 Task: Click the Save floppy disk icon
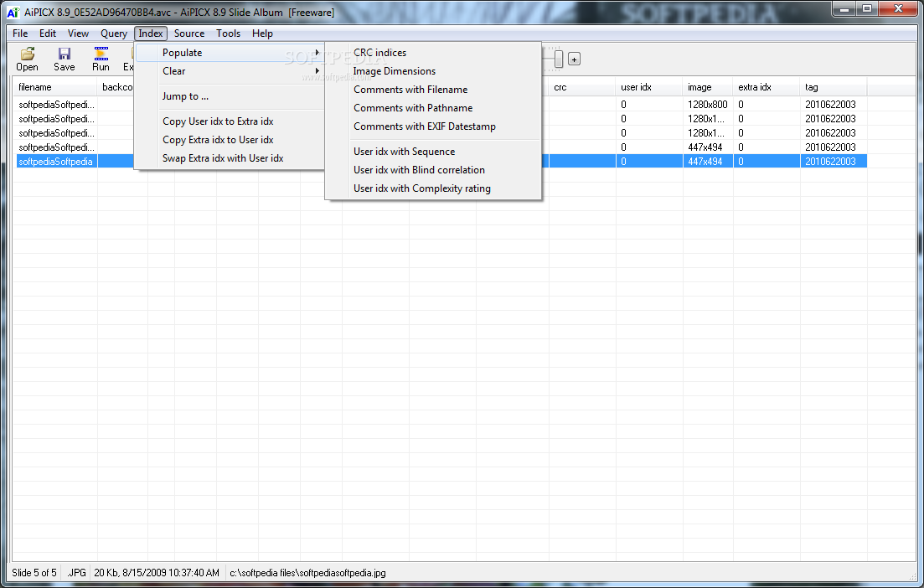(x=65, y=54)
